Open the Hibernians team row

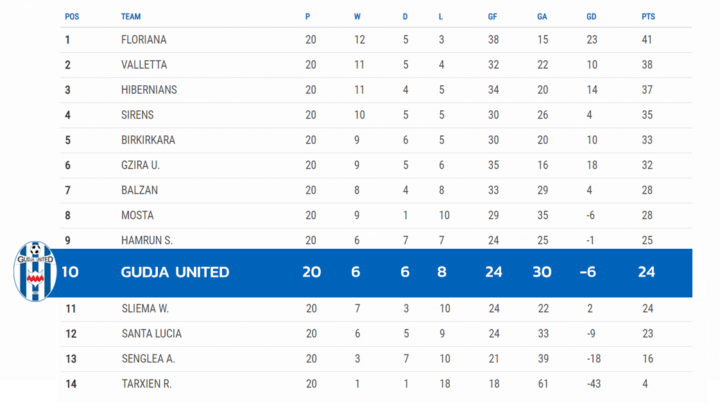tap(376, 90)
